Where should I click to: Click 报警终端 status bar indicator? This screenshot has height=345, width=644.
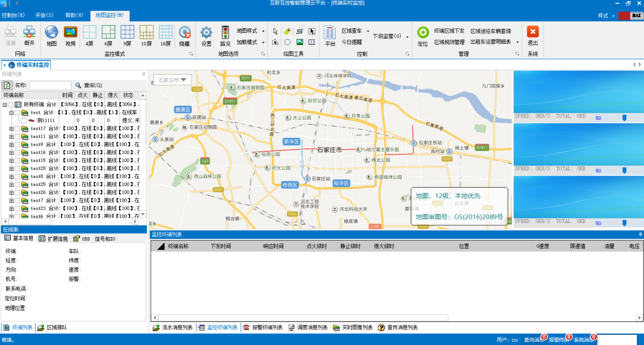click(560, 339)
